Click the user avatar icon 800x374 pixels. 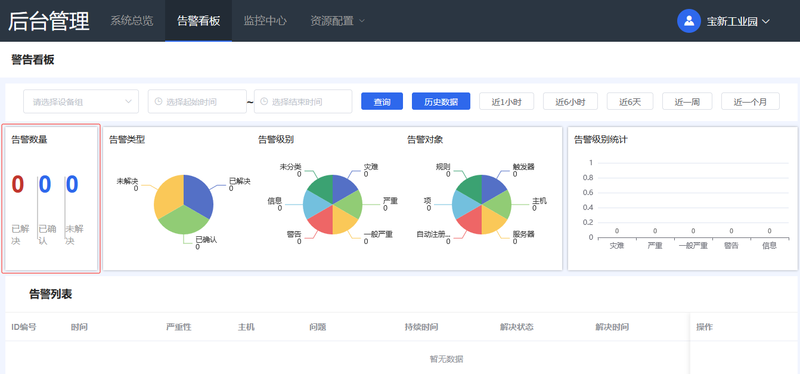[689, 21]
